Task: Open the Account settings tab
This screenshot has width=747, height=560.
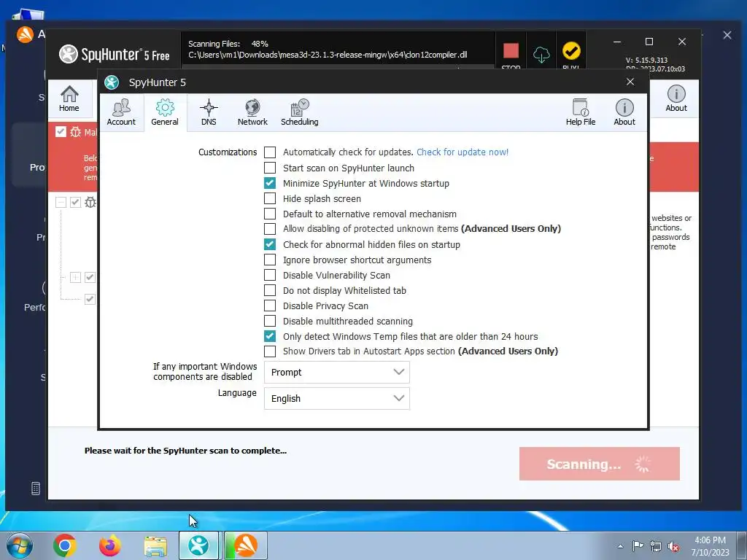Action: pos(121,112)
